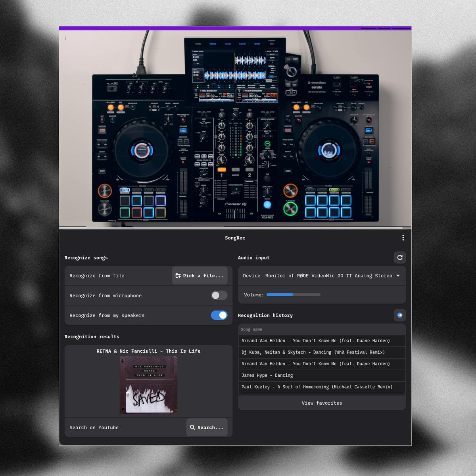Click the toggle icon beside Recognition history
Screen dimensions: 476x476
click(x=400, y=315)
